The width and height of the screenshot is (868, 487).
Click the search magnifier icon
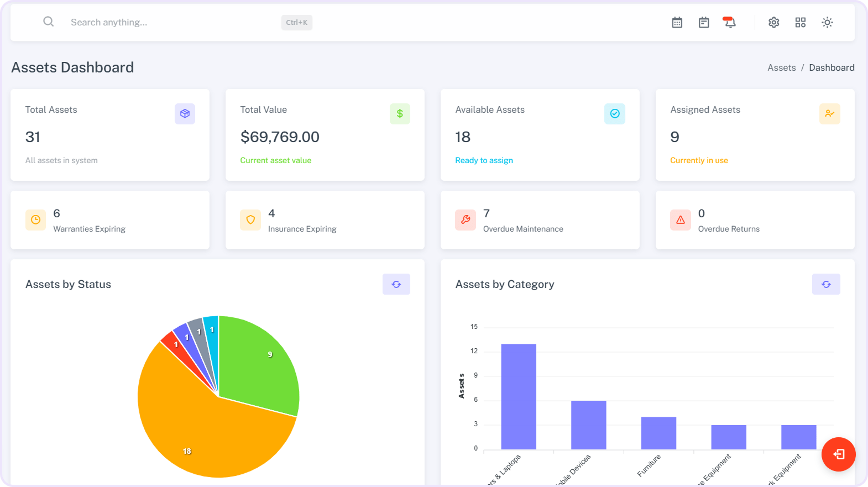[49, 22]
